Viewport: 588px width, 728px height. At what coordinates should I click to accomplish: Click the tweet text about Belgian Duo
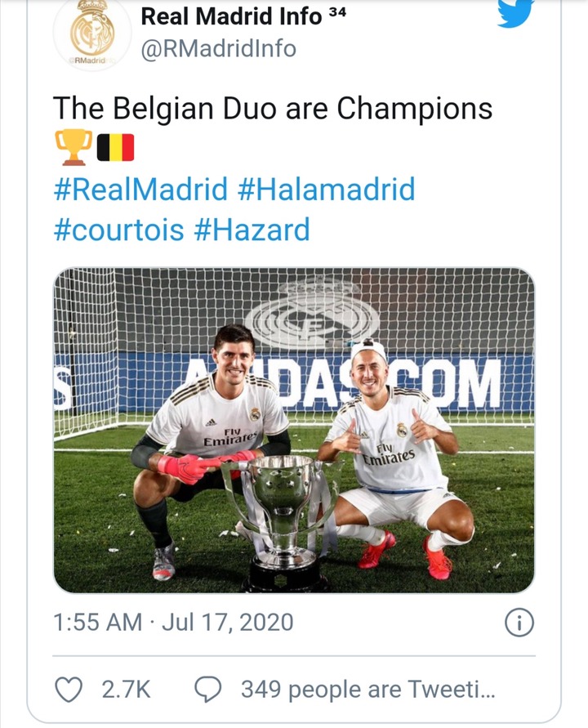(273, 109)
